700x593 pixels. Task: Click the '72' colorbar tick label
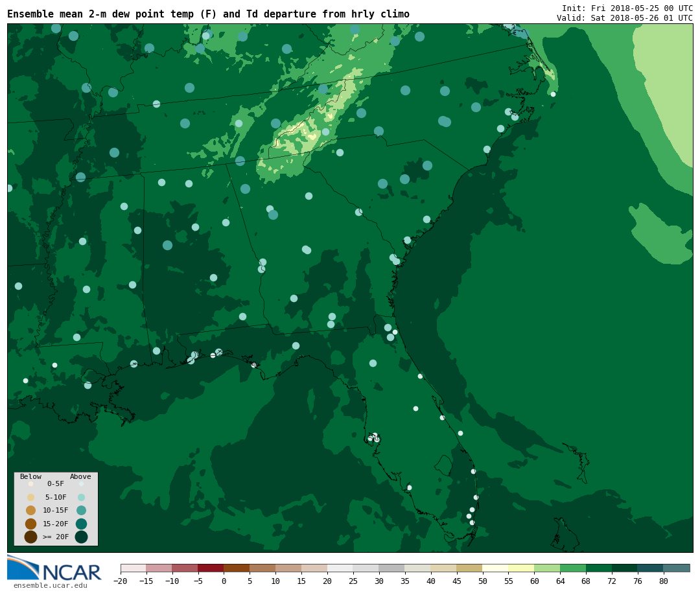[612, 581]
